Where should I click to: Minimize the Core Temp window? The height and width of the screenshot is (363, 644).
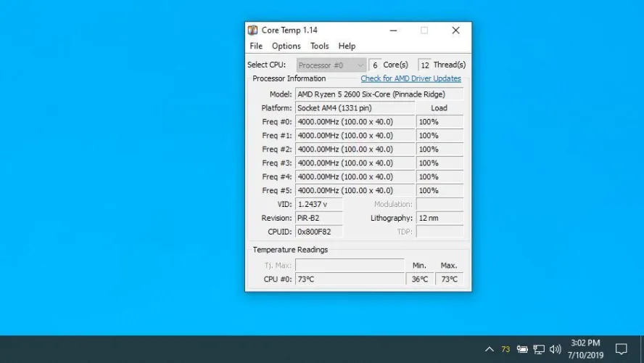pyautogui.click(x=393, y=30)
